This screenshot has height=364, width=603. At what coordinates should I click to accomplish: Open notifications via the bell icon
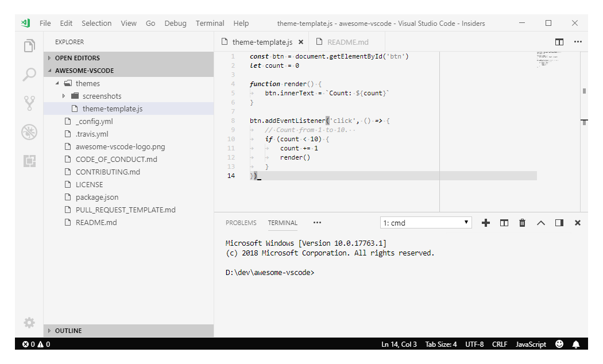pyautogui.click(x=576, y=344)
